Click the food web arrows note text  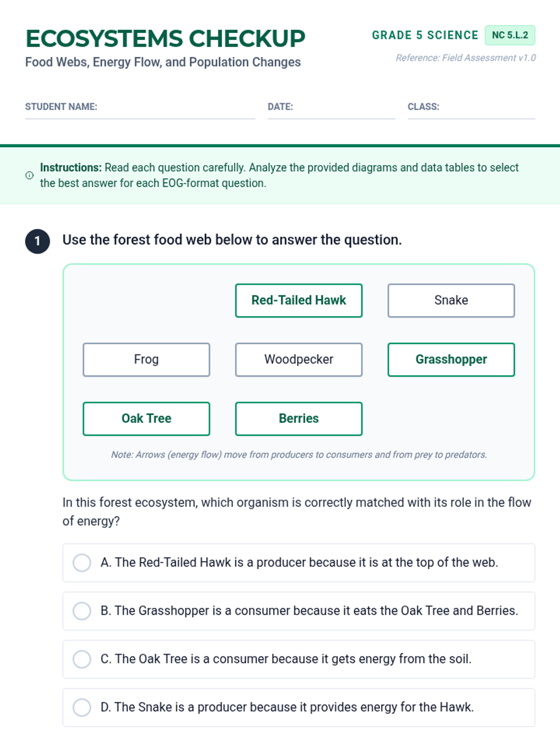(299, 455)
